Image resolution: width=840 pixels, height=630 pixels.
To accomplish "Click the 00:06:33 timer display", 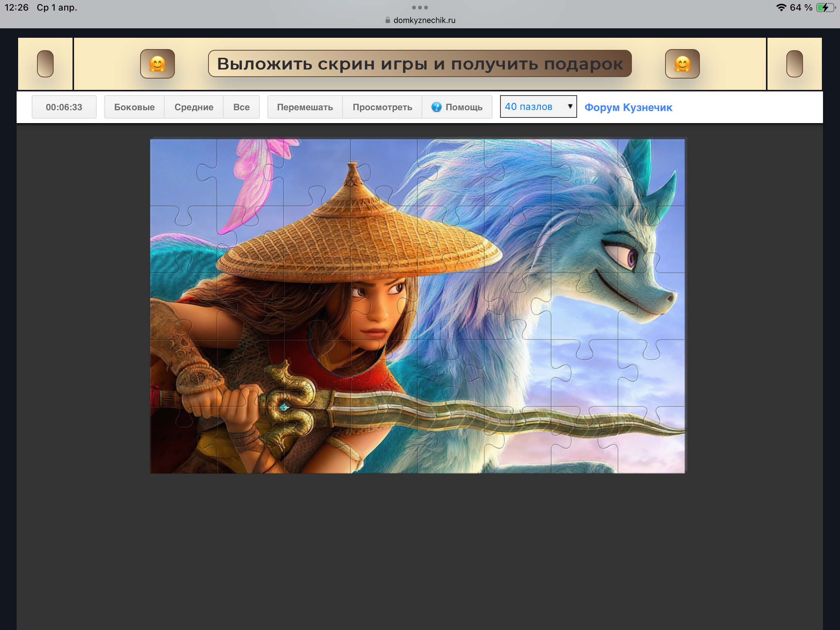I will point(64,107).
